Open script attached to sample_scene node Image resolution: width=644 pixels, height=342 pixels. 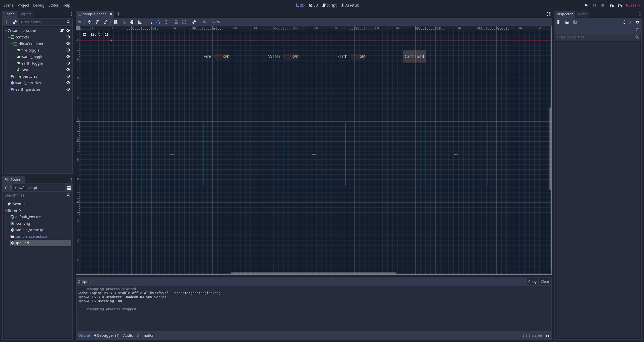[62, 30]
